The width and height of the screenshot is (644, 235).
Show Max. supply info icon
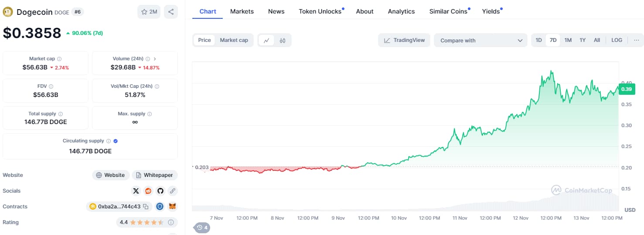point(150,114)
